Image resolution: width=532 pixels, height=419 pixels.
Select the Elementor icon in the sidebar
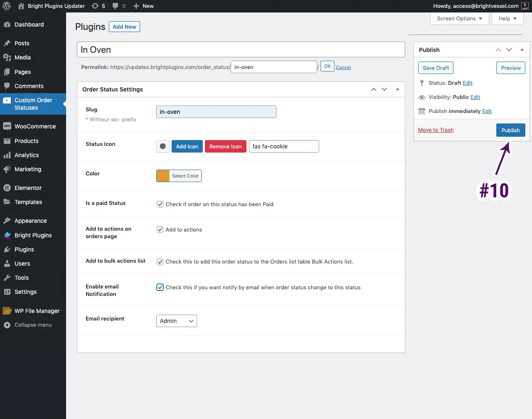point(7,187)
